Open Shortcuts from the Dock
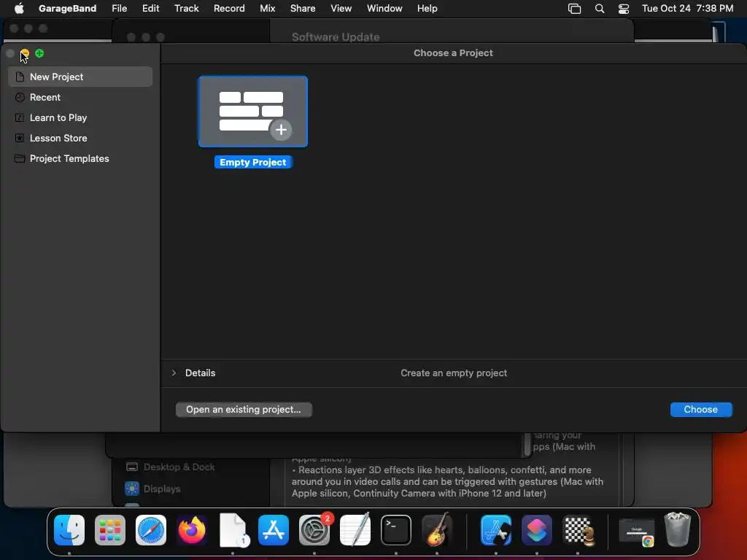The height and width of the screenshot is (560, 747). pos(537,529)
